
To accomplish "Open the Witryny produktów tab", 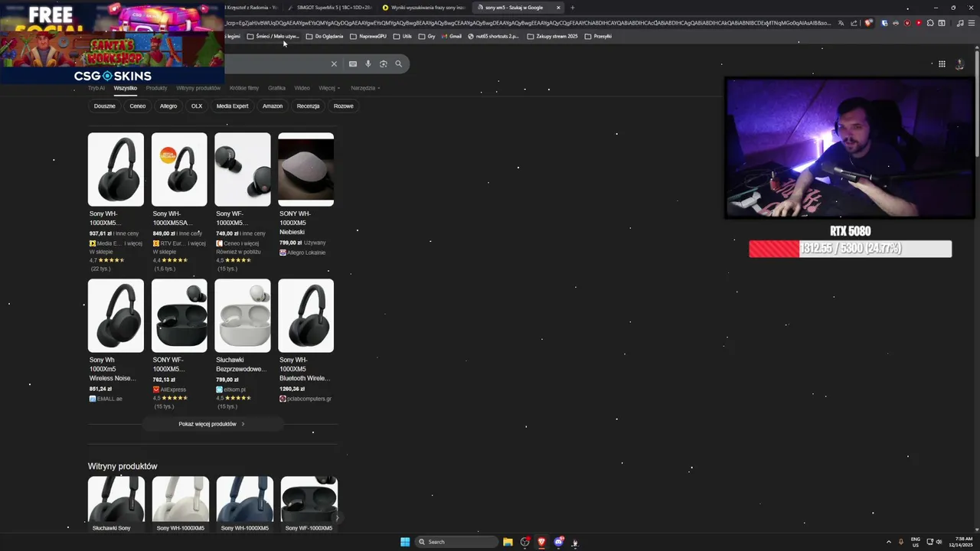I will (x=198, y=88).
